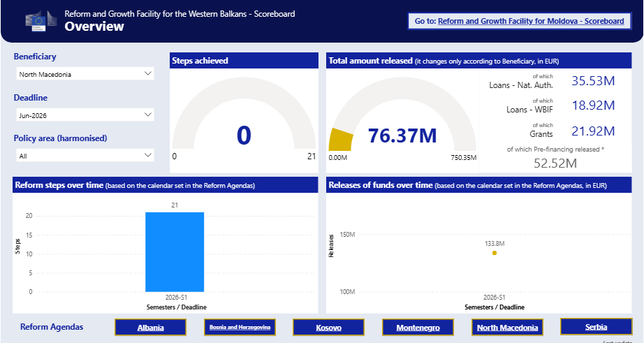Click the Reform steps over time header

[x=165, y=185]
